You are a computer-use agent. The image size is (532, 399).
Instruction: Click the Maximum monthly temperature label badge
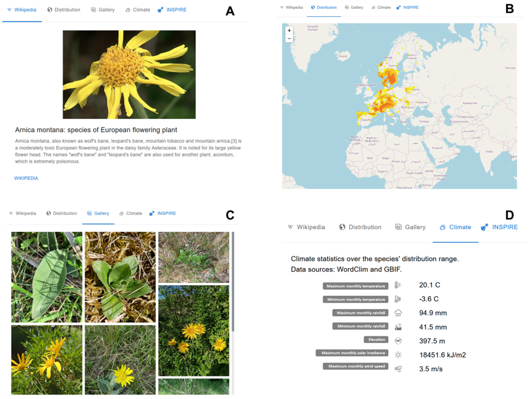coord(356,286)
